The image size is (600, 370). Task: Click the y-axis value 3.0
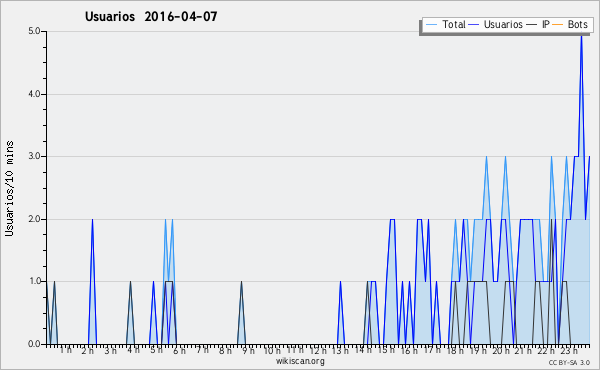click(34, 156)
